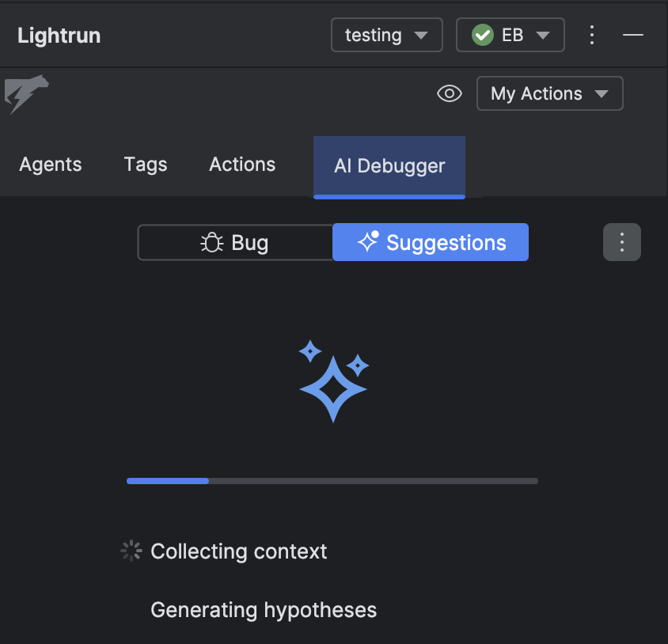This screenshot has width=668, height=644.
Task: Open the Lightrun panel kebab menu
Action: coord(592,35)
